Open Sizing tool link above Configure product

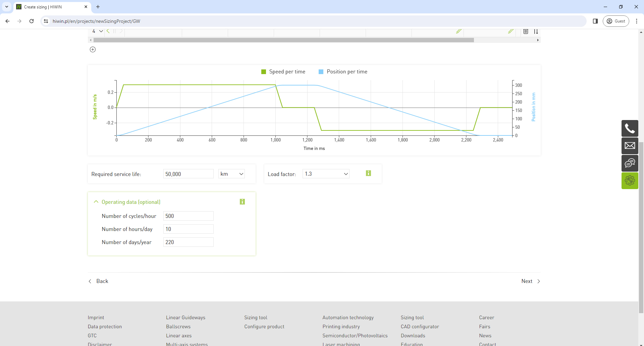(x=256, y=318)
